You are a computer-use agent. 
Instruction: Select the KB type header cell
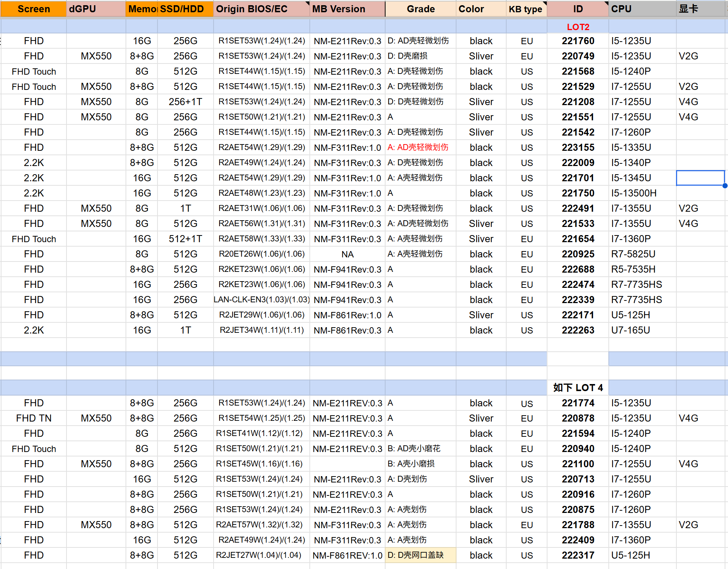526,9
